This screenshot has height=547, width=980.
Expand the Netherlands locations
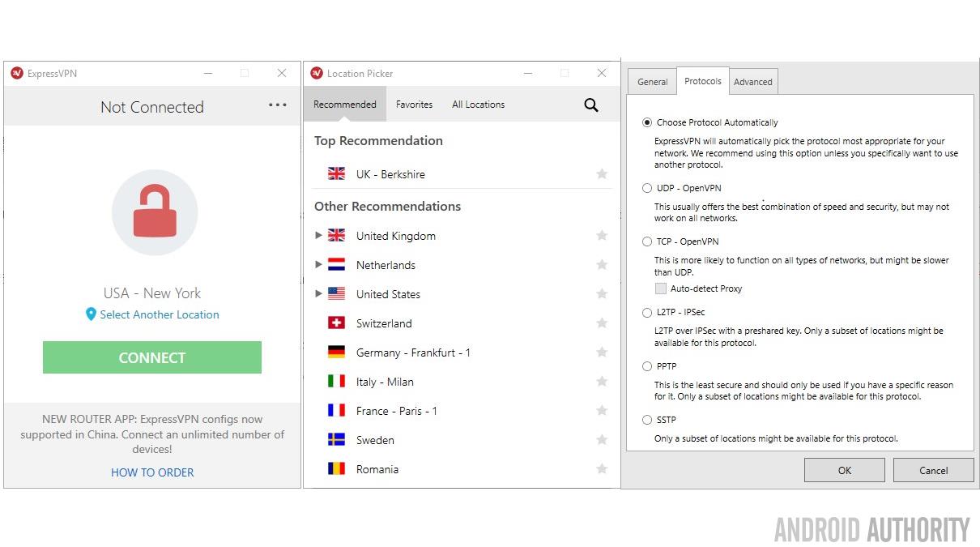point(318,264)
